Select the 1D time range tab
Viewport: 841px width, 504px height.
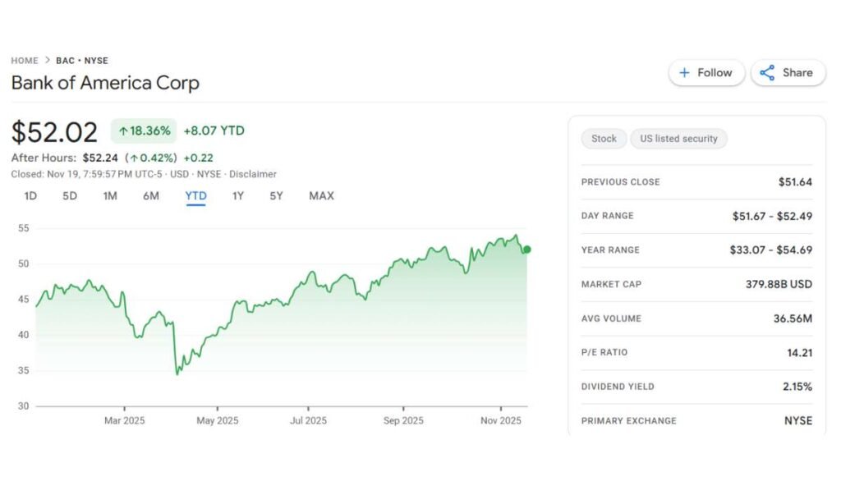pos(30,196)
